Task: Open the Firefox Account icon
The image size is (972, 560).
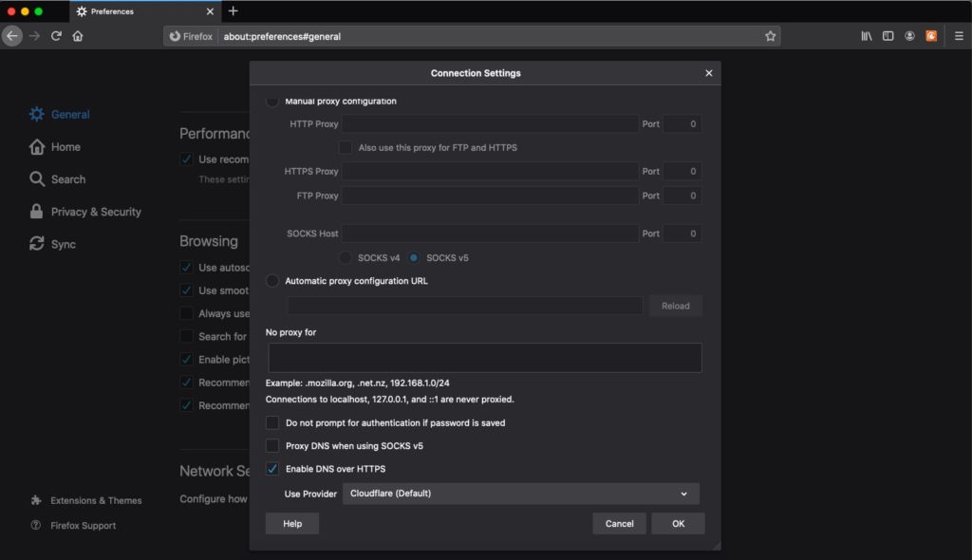Action: coord(909,35)
